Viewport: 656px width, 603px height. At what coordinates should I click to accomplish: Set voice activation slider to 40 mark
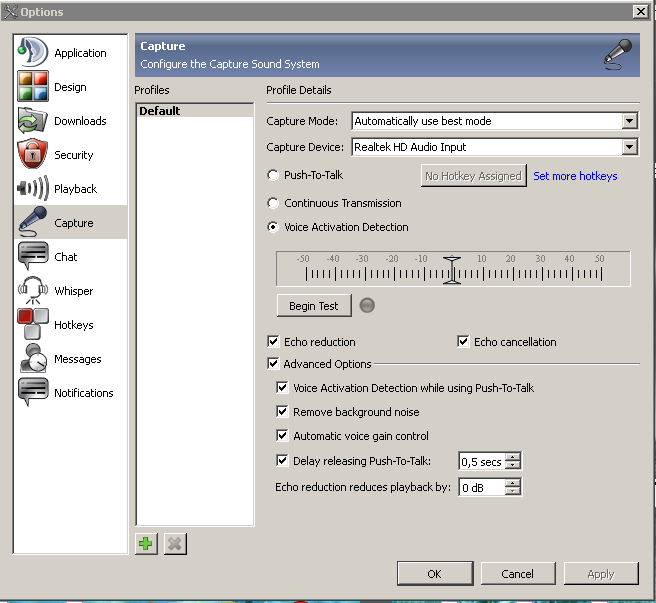click(572, 274)
